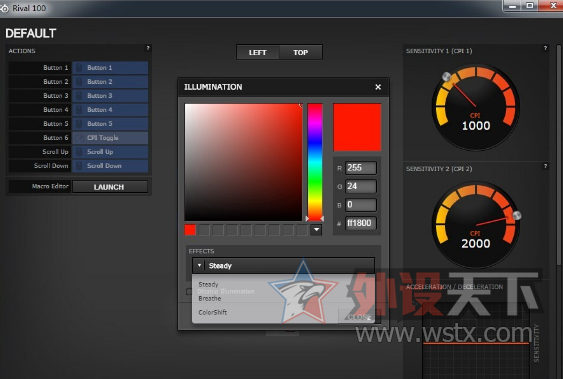This screenshot has width=563, height=379.
Task: Click the Acceleration / Deceleration heading
Action: click(x=454, y=287)
